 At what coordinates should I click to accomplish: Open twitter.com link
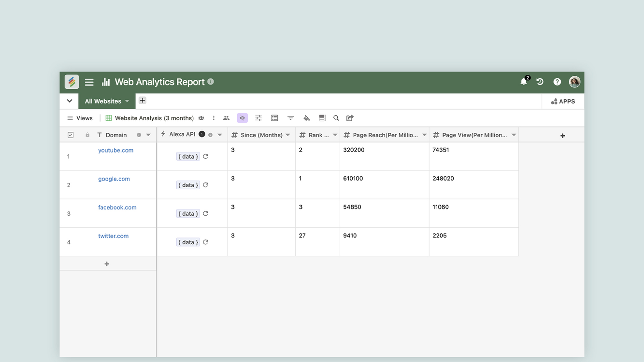[114, 236]
